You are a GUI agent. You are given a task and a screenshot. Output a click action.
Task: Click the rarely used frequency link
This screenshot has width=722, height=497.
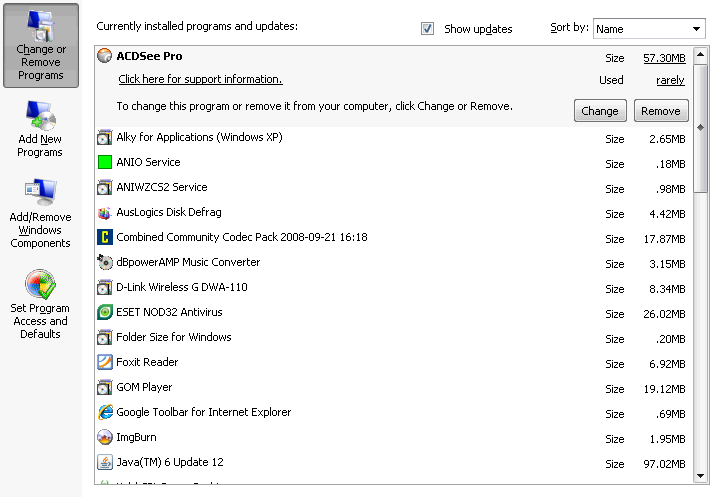point(670,80)
